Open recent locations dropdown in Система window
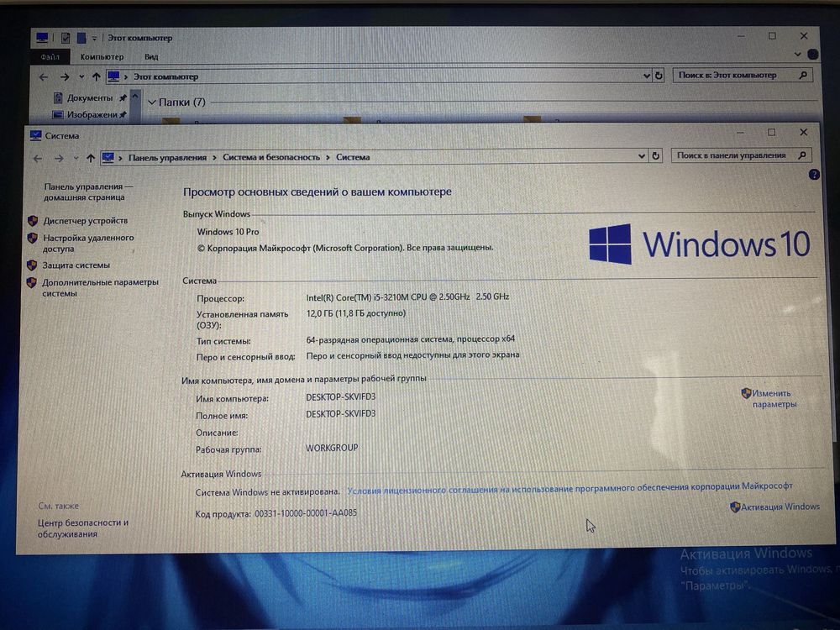 [76, 159]
